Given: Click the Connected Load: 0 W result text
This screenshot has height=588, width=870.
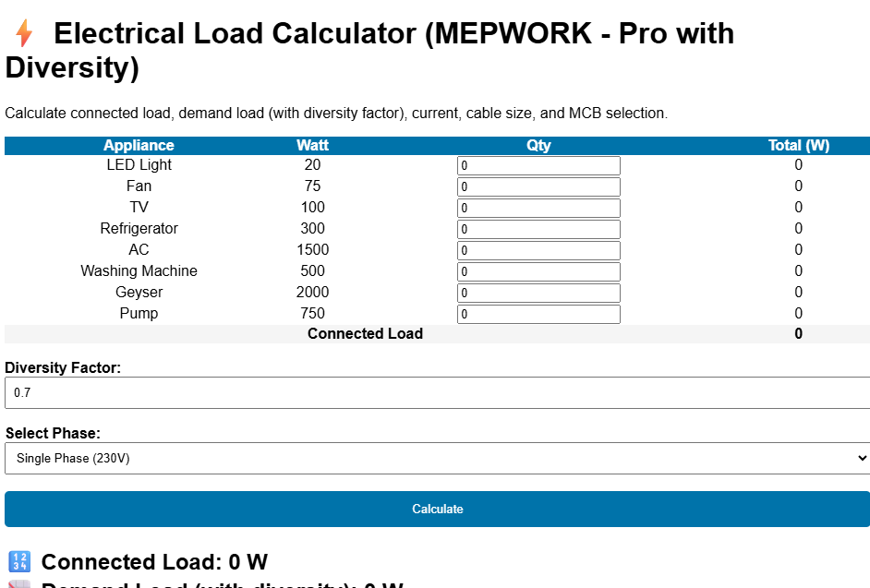Looking at the screenshot, I should [153, 561].
